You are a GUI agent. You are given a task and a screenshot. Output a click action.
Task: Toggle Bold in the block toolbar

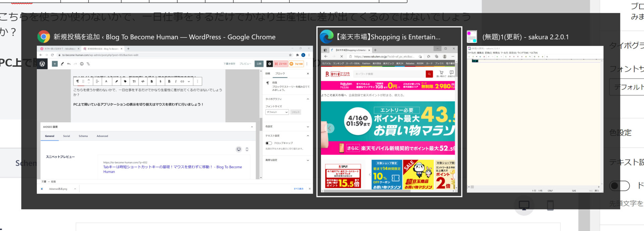pyautogui.click(x=169, y=81)
